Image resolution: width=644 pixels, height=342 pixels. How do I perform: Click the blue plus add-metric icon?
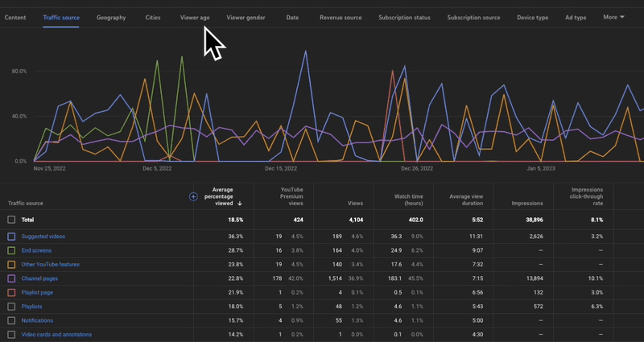tap(193, 196)
